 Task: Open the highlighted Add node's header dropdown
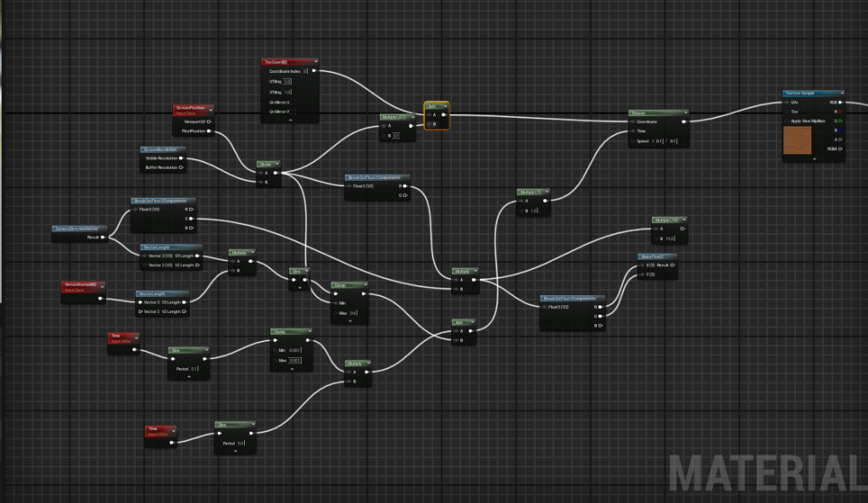click(445, 106)
